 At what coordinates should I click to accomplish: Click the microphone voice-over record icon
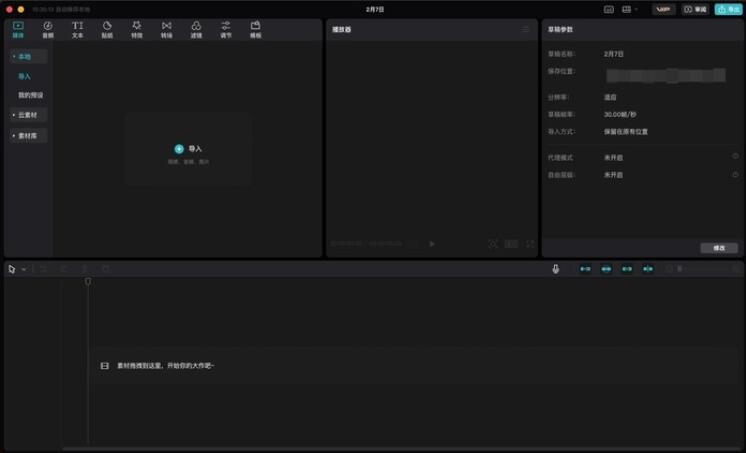coord(556,269)
